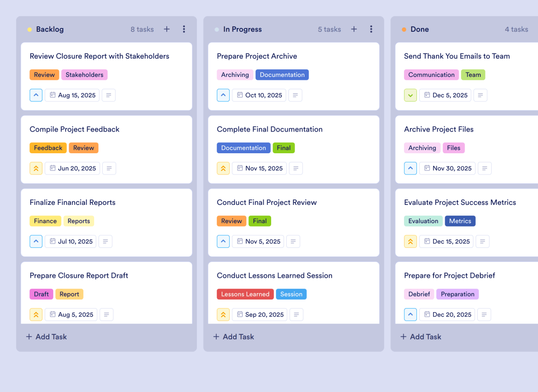Click the plus icon in the Backlog header
Screen dimensions: 538x392
(x=167, y=29)
